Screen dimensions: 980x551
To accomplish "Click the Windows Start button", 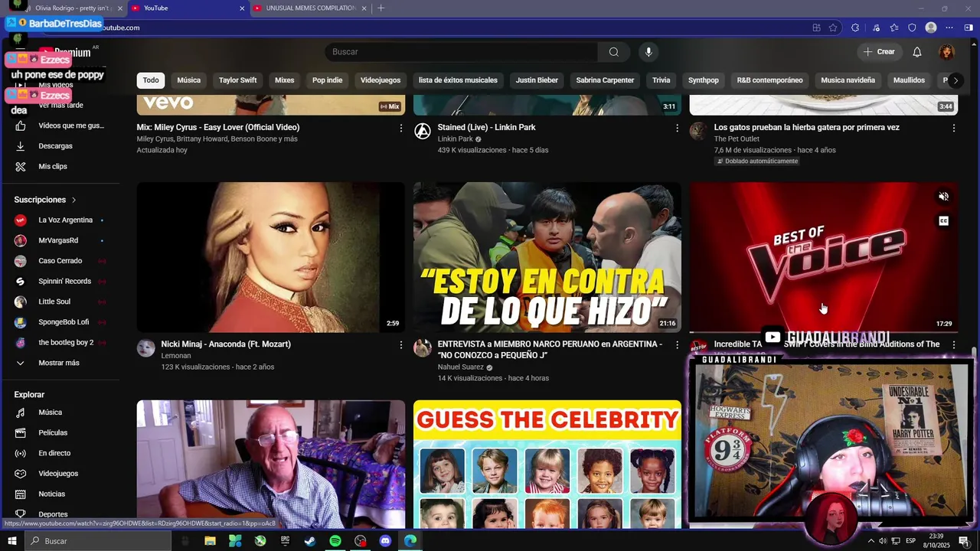I will [x=11, y=541].
